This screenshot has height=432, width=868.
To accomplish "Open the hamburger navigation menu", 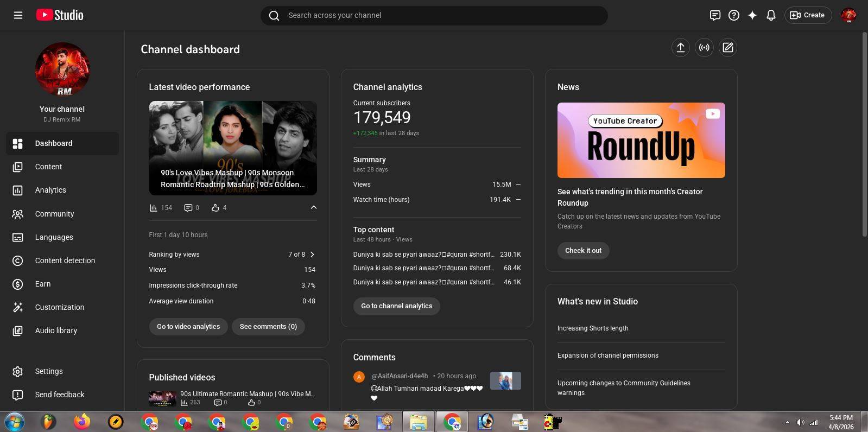I will click(x=18, y=15).
